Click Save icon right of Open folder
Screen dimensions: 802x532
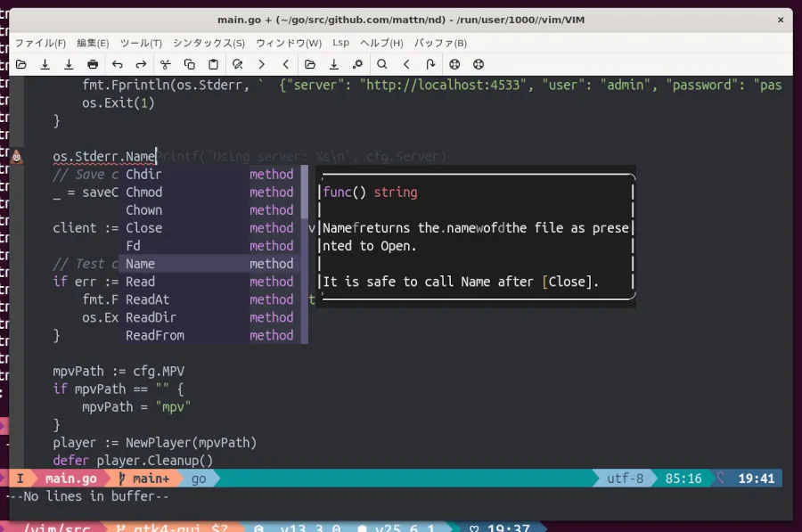click(x=45, y=64)
